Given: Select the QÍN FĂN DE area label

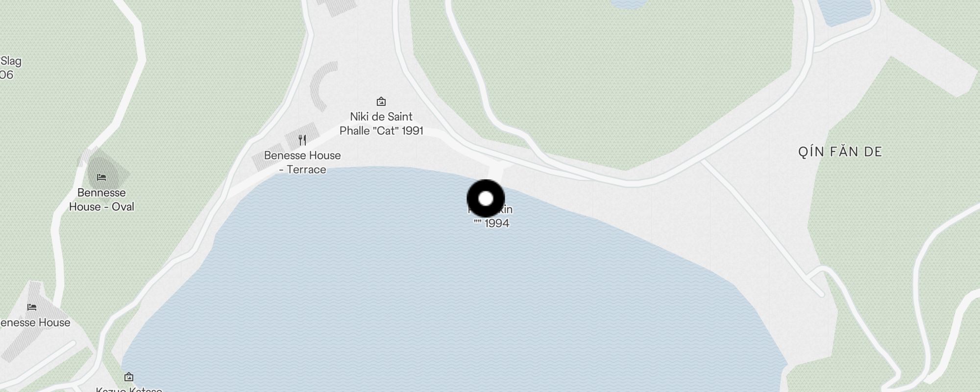Looking at the screenshot, I should point(840,152).
